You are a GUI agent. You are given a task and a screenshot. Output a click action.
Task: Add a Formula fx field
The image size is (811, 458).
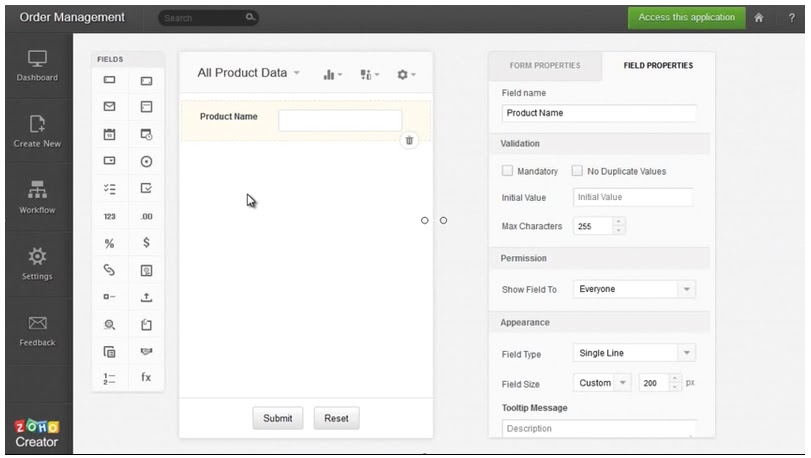pyautogui.click(x=146, y=377)
